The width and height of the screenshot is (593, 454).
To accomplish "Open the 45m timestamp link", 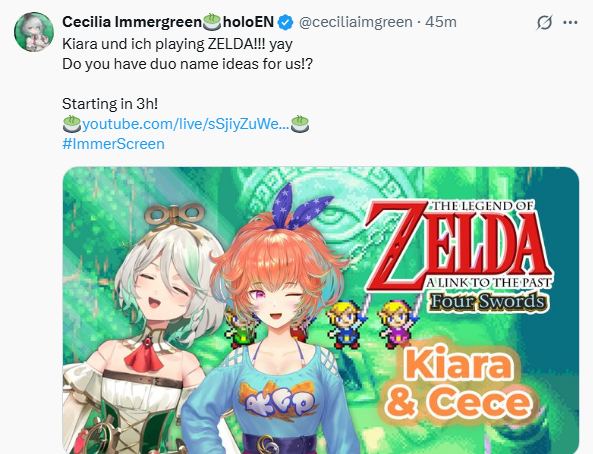I will 441,22.
